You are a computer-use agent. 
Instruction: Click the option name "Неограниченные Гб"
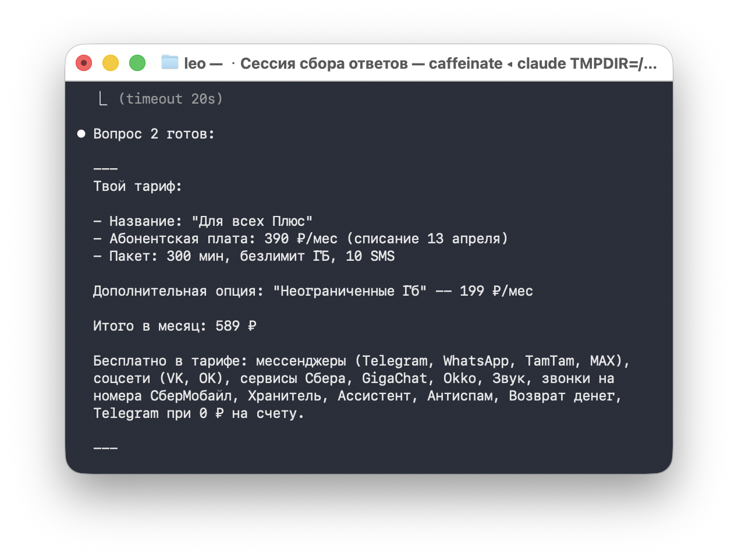349,291
